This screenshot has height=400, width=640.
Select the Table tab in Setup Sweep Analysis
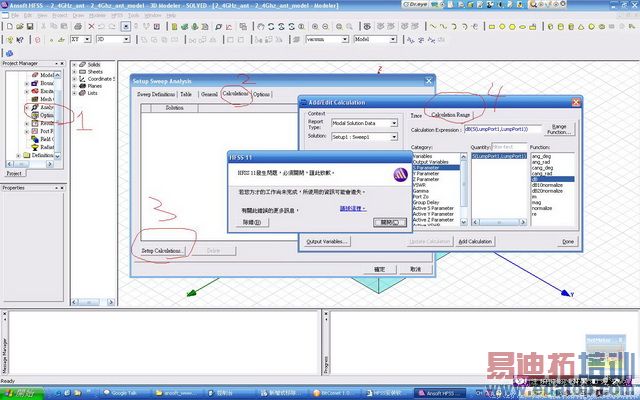(186, 94)
